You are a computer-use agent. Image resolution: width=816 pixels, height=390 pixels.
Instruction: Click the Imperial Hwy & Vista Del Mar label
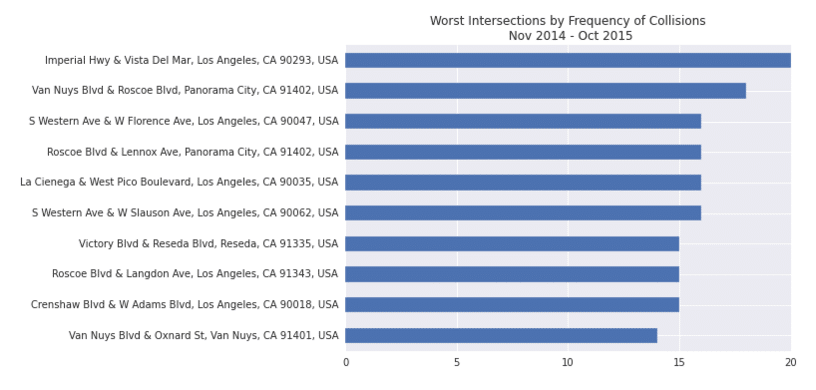pos(192,60)
